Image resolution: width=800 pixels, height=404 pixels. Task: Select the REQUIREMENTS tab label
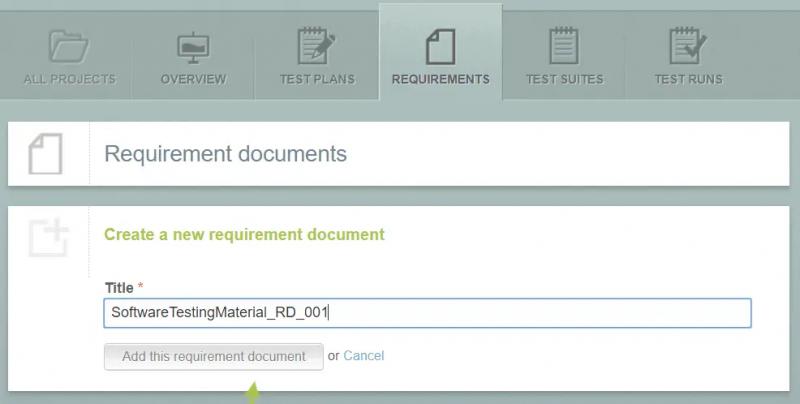440,79
